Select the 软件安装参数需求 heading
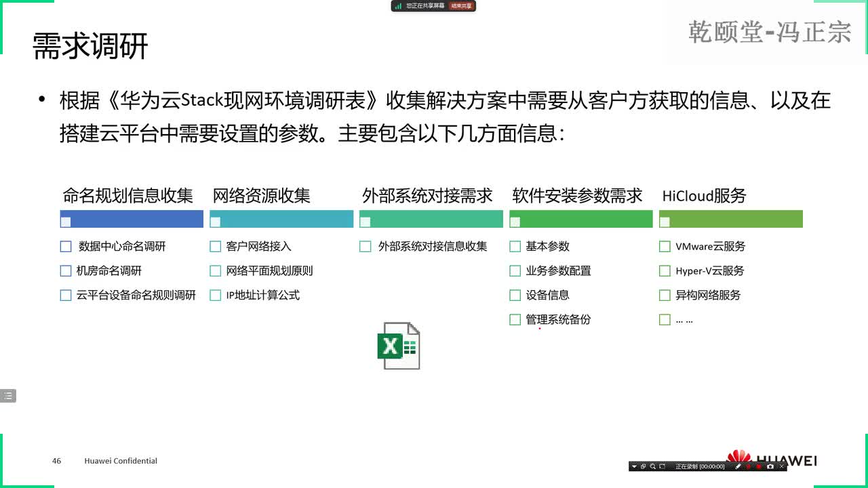868x488 pixels. coord(577,196)
